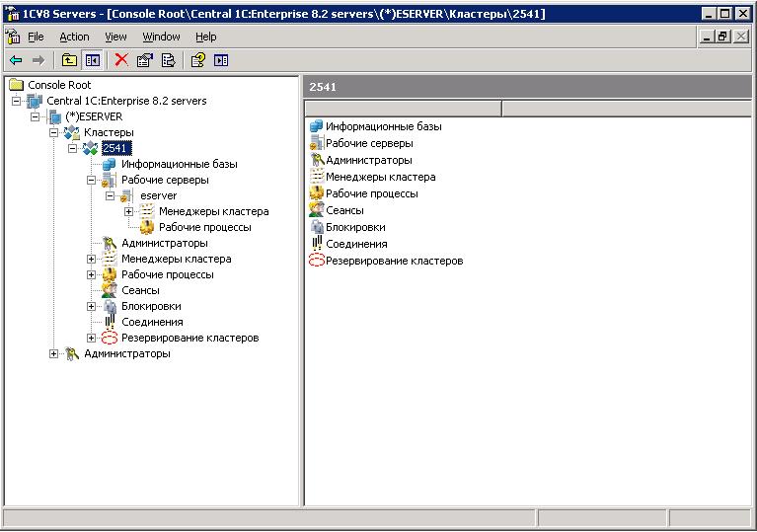Open Properties toolbar icon
The height and width of the screenshot is (532, 757).
click(x=145, y=60)
